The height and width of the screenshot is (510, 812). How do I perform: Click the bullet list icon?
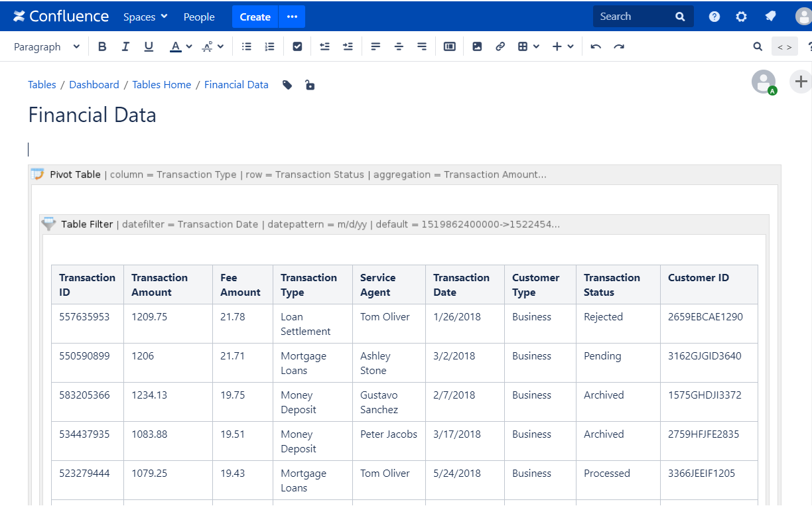coord(247,46)
